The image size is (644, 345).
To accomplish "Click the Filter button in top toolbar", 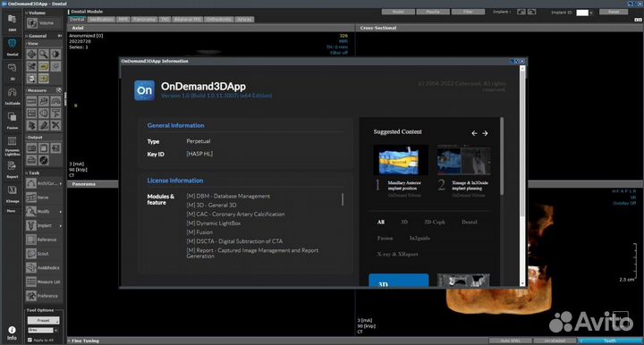I will click(x=468, y=12).
